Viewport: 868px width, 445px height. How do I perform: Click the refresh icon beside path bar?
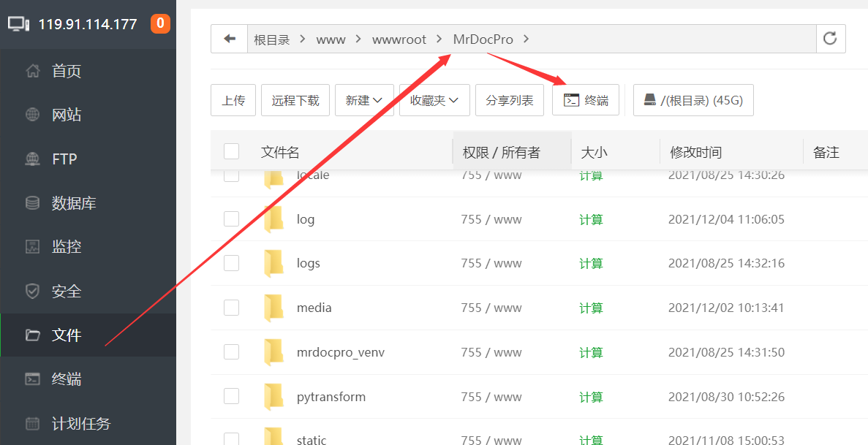click(x=830, y=39)
